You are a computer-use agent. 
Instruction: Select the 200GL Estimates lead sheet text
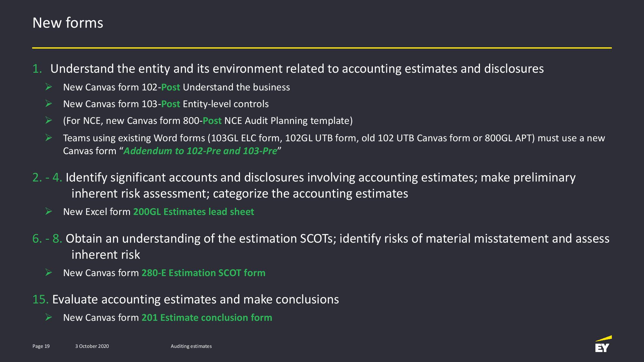(x=194, y=212)
